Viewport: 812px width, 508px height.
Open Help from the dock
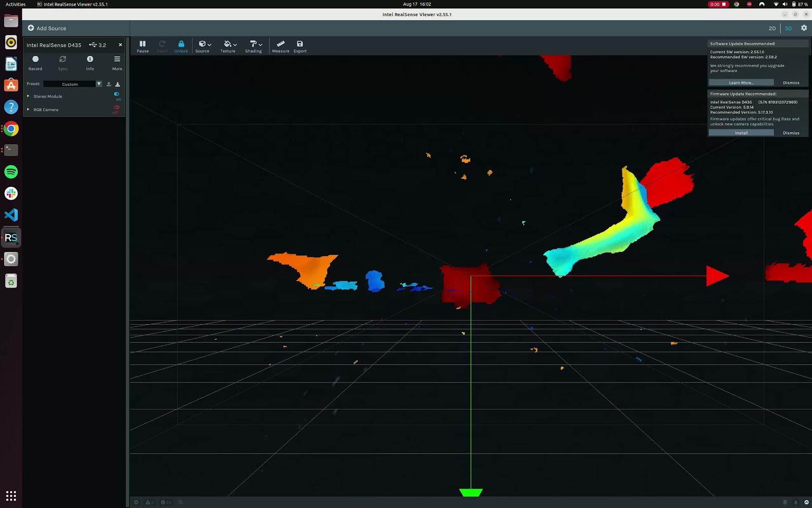[11, 107]
